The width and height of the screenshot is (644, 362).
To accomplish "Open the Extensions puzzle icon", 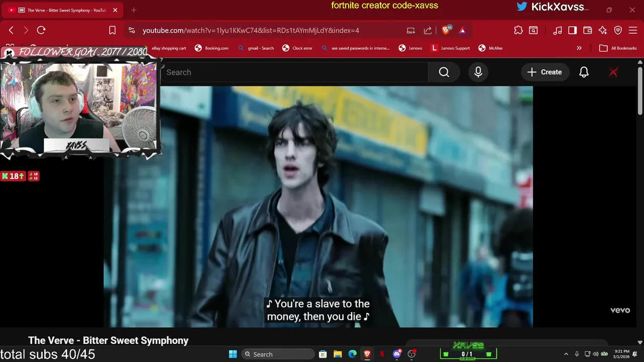I will (518, 30).
